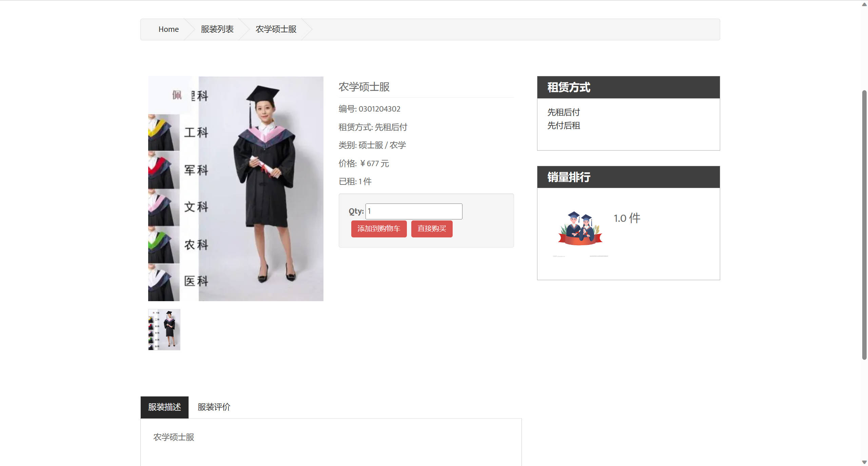Click the 租赁方式 panel header
The width and height of the screenshot is (868, 466).
click(628, 88)
